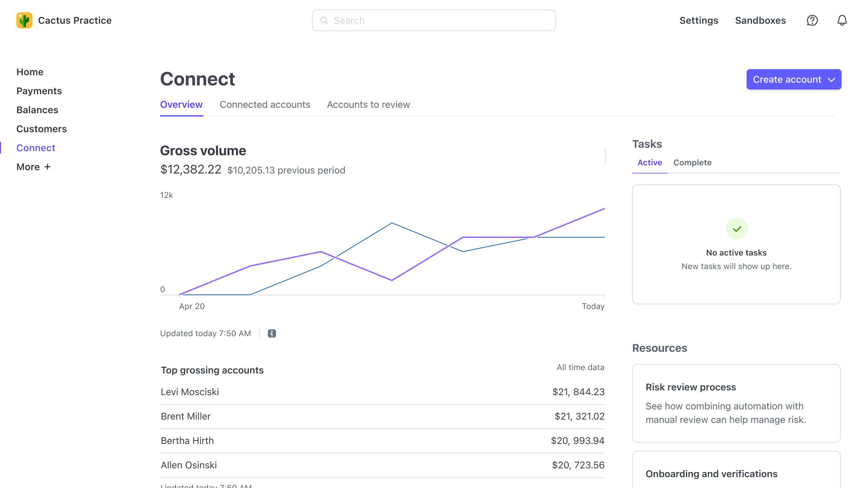This screenshot has width=868, height=488.
Task: Click the $10,205.13 previous period text
Action: (286, 170)
